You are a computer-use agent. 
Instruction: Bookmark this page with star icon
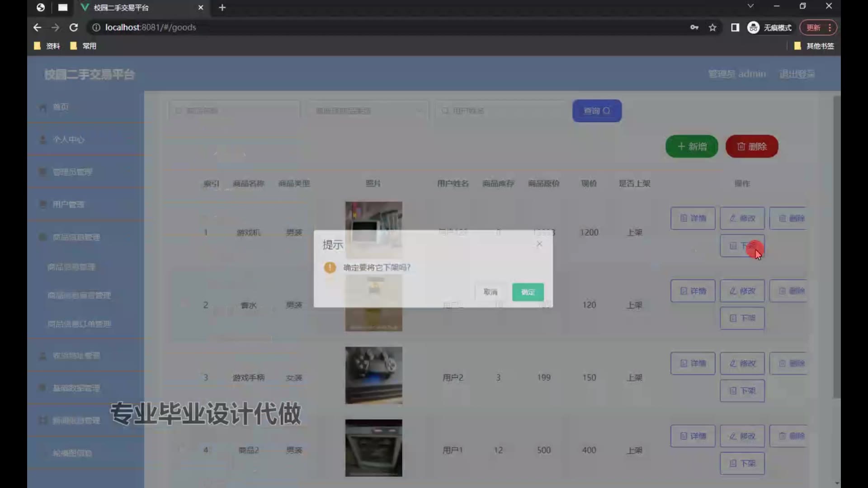(712, 28)
